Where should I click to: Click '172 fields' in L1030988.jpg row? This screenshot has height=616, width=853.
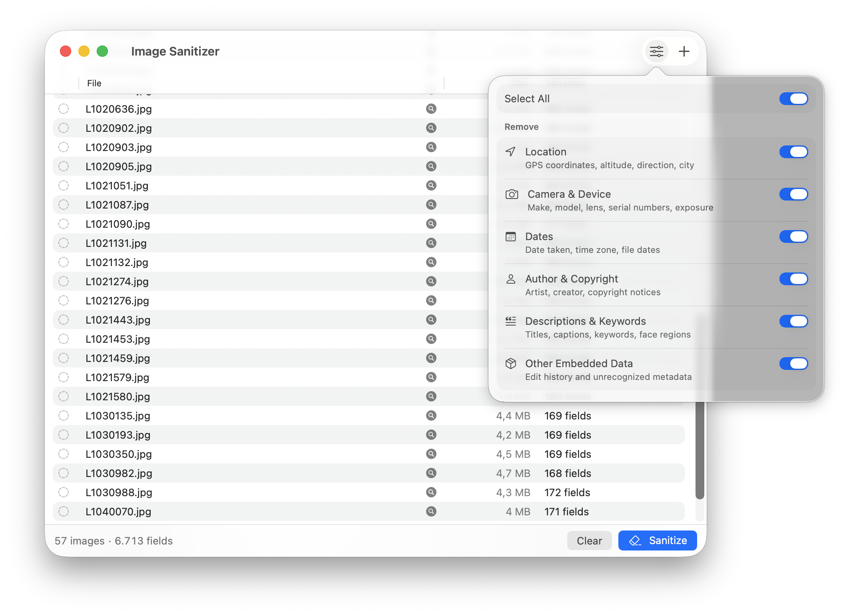pyautogui.click(x=567, y=493)
